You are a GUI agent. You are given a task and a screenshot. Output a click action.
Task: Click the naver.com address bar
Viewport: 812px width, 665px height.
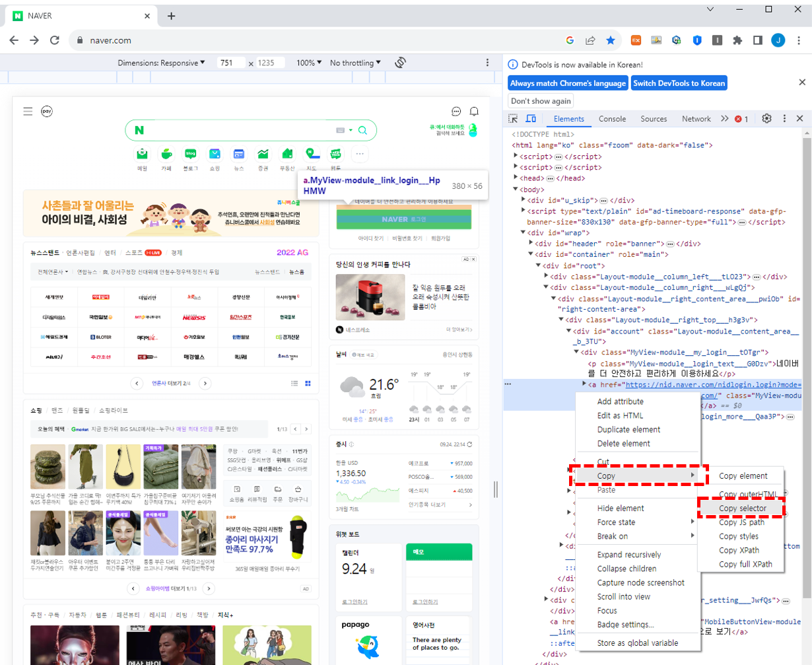tap(317, 40)
